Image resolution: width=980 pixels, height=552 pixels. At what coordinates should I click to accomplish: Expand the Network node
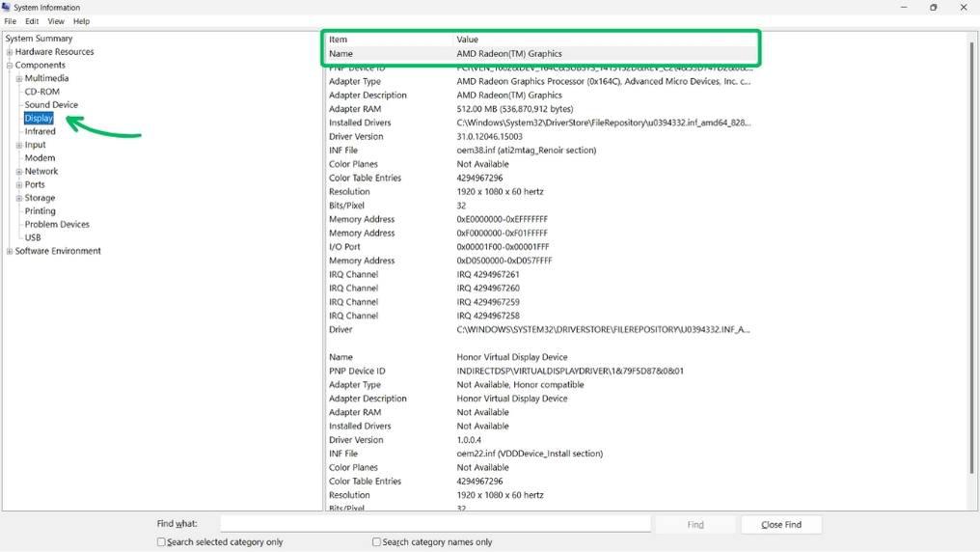pos(18,171)
